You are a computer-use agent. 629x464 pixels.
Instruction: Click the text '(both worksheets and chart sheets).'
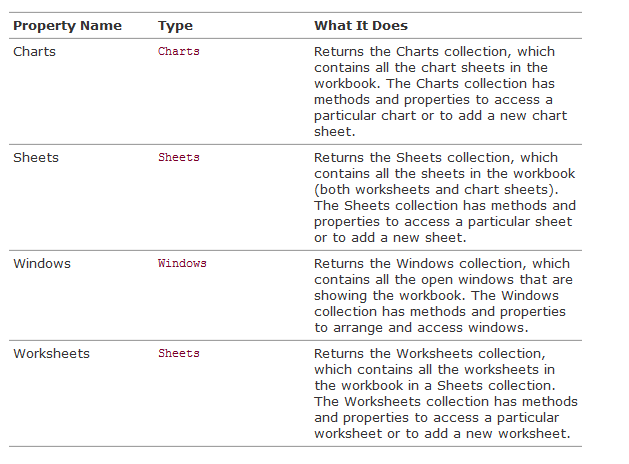coord(436,189)
